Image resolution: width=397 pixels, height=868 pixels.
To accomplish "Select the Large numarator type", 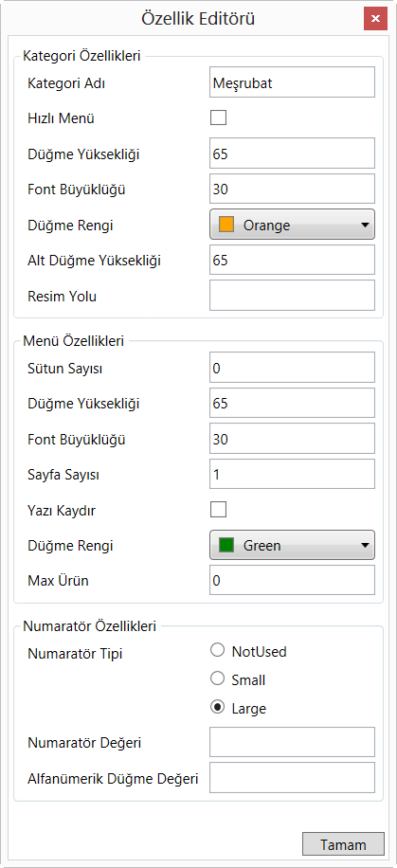I will click(239, 708).
